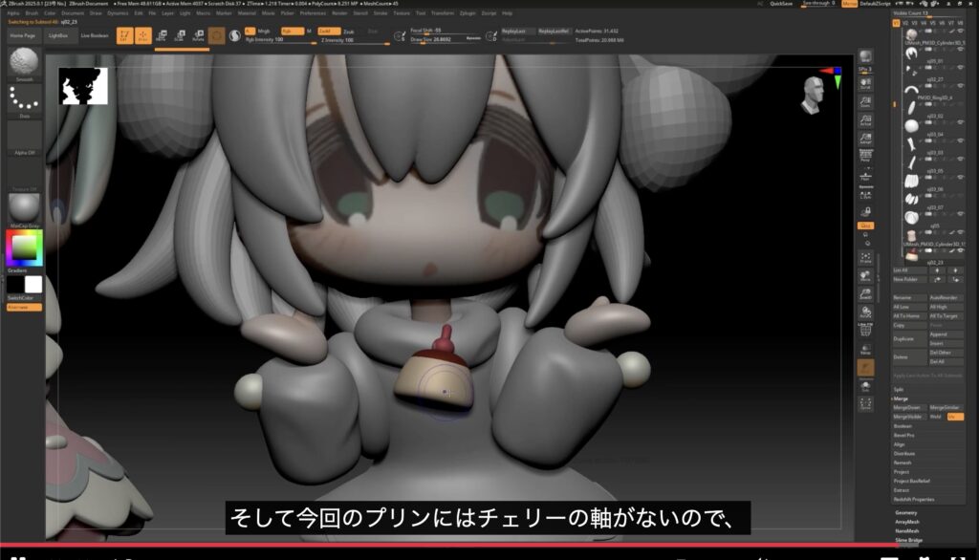The image size is (979, 560).
Task: Activate Draw mode button
Action: [143, 35]
